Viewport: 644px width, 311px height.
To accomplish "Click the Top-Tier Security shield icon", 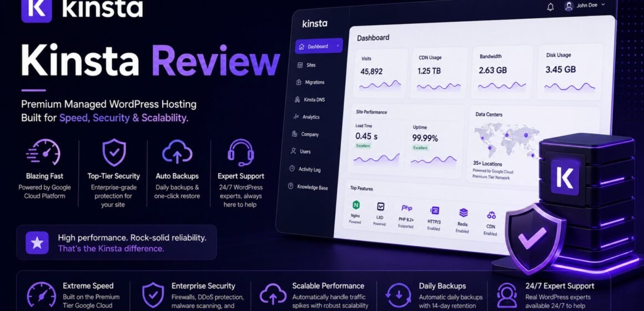I will coord(114,152).
